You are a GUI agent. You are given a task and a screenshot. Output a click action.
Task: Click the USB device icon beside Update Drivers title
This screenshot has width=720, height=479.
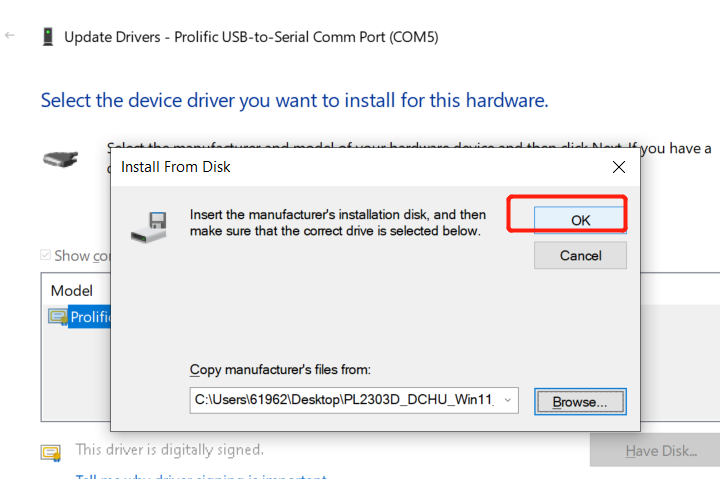coord(48,37)
